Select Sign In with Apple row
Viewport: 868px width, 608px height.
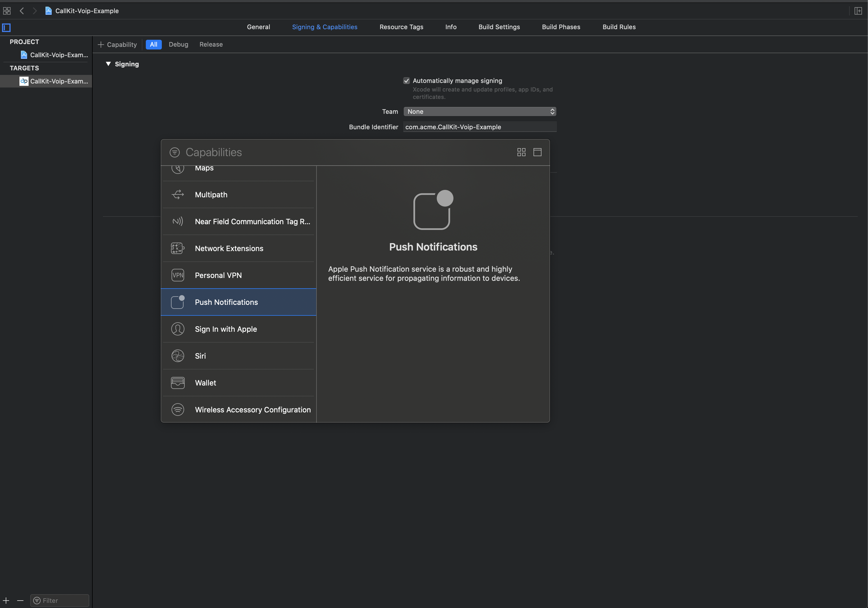coord(238,329)
